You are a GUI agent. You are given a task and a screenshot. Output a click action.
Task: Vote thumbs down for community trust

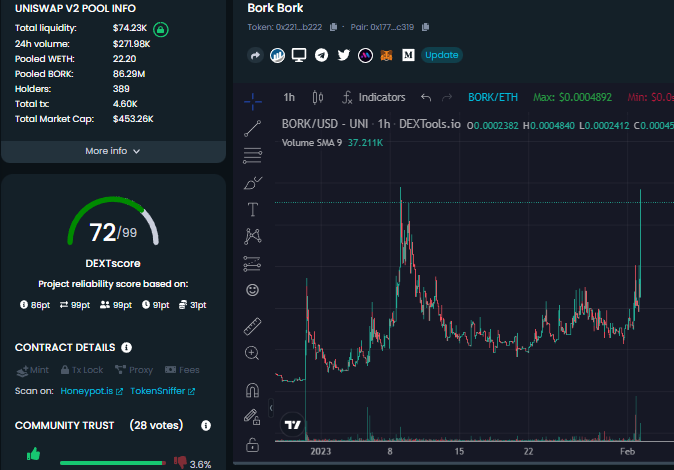click(x=180, y=462)
